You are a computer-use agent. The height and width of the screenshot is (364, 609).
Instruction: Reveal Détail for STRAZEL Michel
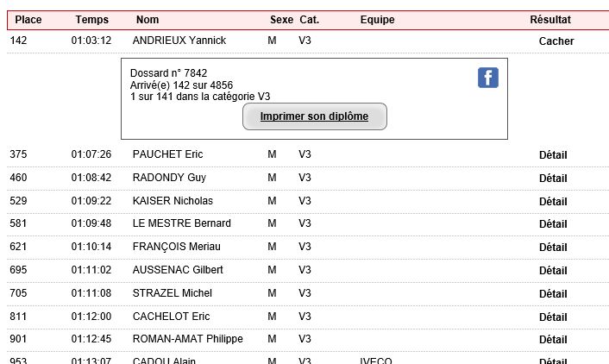[553, 294]
